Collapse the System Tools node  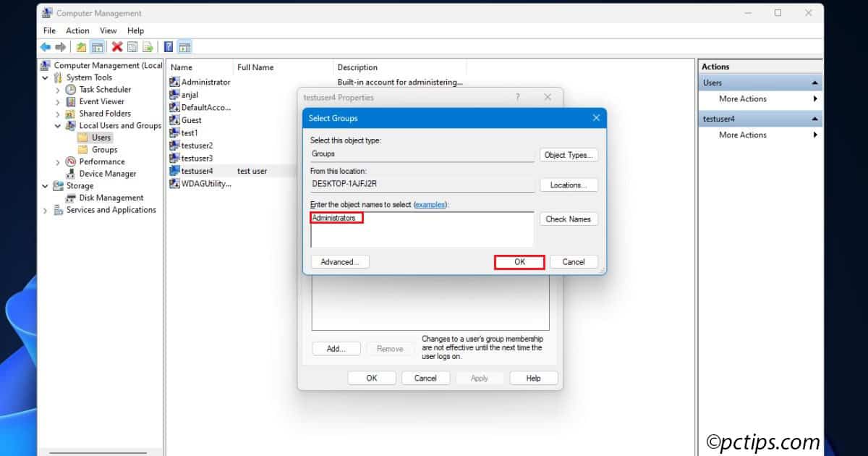click(46, 77)
